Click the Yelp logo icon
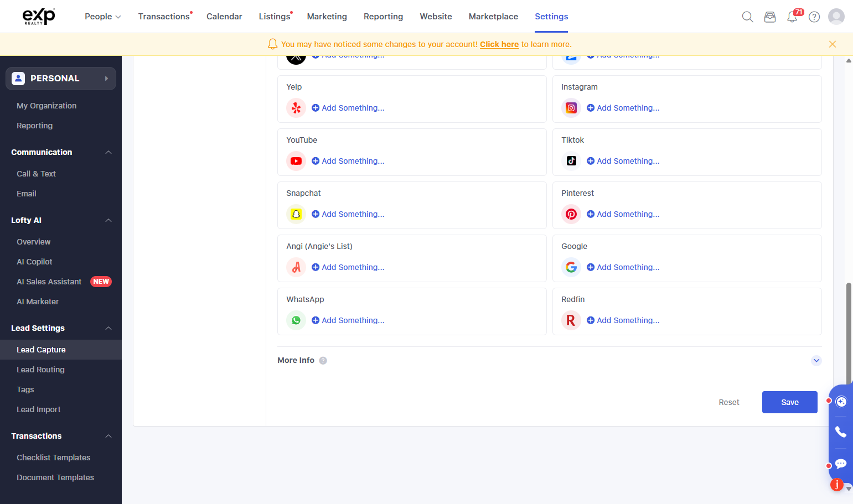This screenshot has width=853, height=504. point(296,108)
